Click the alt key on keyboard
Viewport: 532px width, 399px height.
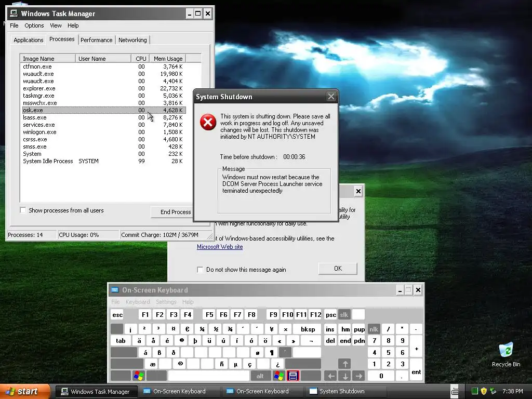click(x=260, y=376)
